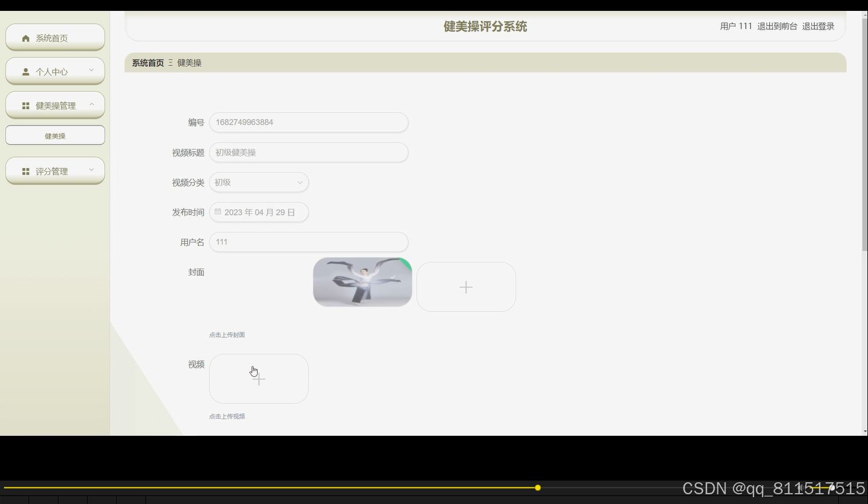Screen dimensions: 868x504
Task: Expand the 个人中心 sidebar section
Action: 91,69
